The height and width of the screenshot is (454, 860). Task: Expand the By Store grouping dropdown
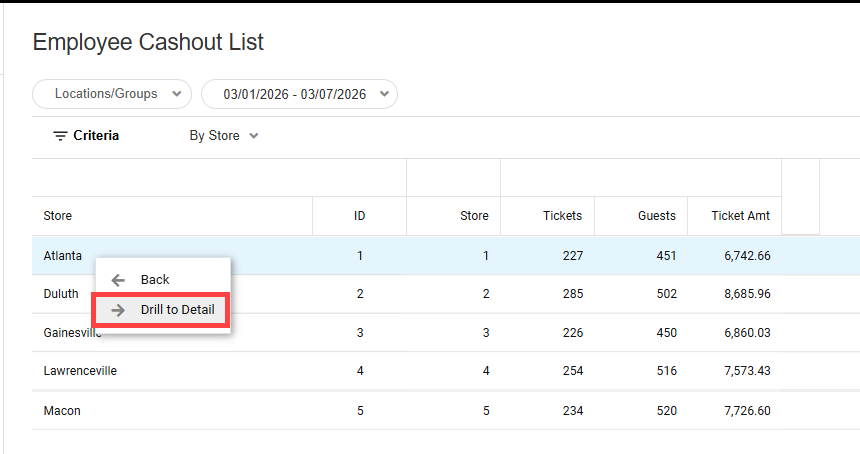coord(224,136)
